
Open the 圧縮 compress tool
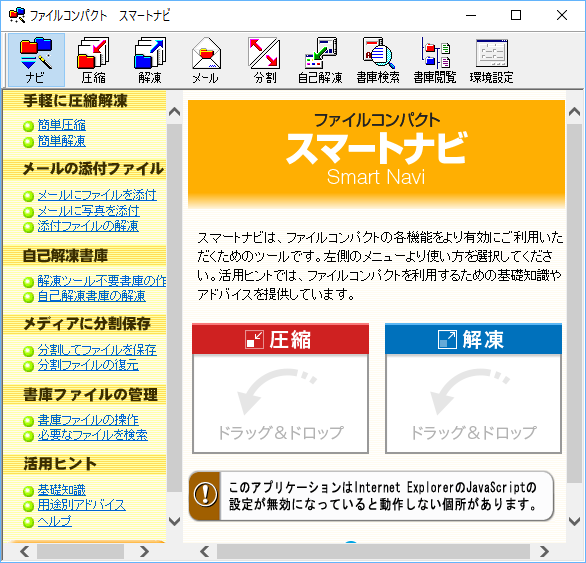(93, 60)
